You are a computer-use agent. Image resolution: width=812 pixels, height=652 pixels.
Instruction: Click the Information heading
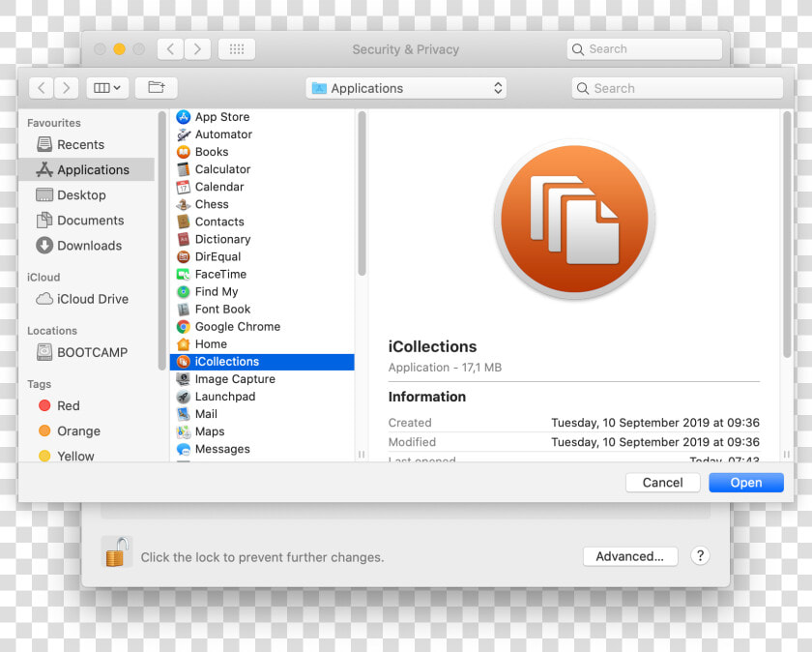427,397
